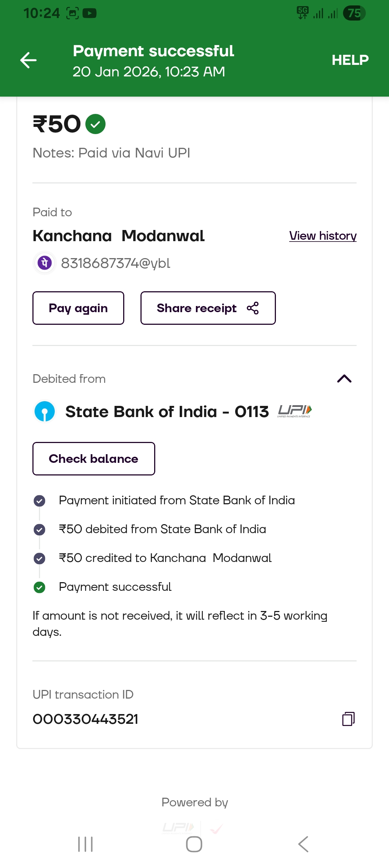Tap the Check balance button
This screenshot has height=868, width=389.
(94, 459)
